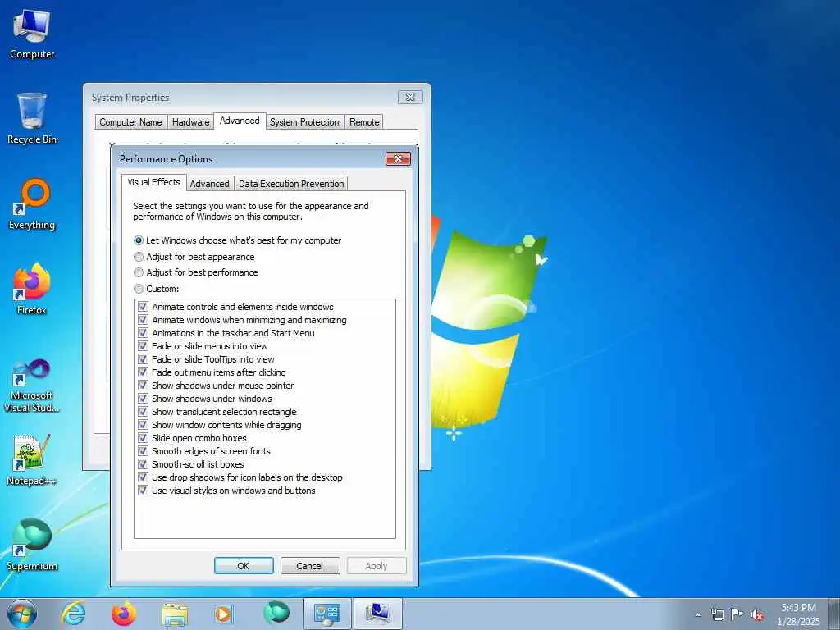Uncheck 'Animate controls and elements inside windows'

[x=143, y=307]
